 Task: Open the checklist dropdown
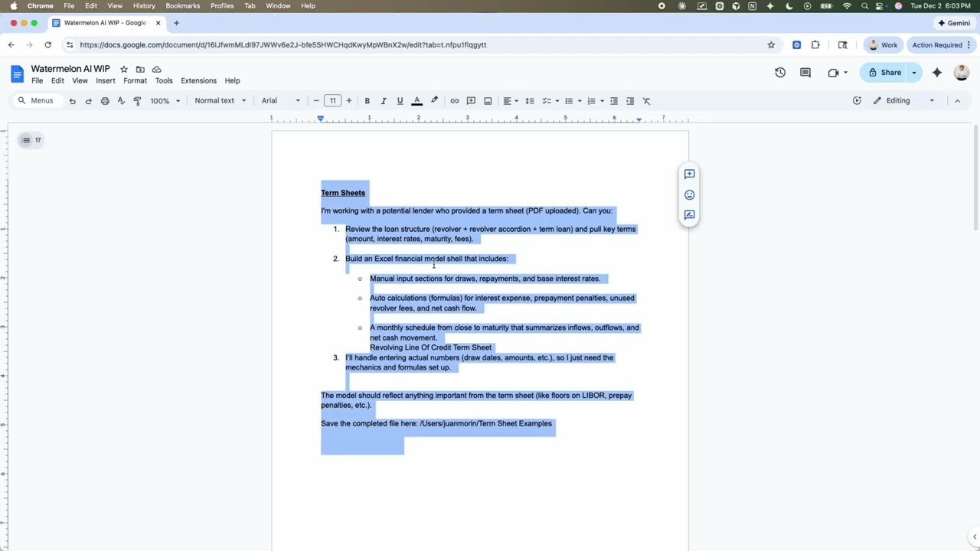coord(551,101)
